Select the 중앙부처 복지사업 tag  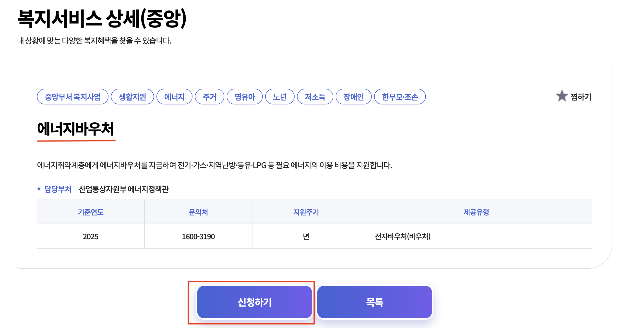point(72,97)
